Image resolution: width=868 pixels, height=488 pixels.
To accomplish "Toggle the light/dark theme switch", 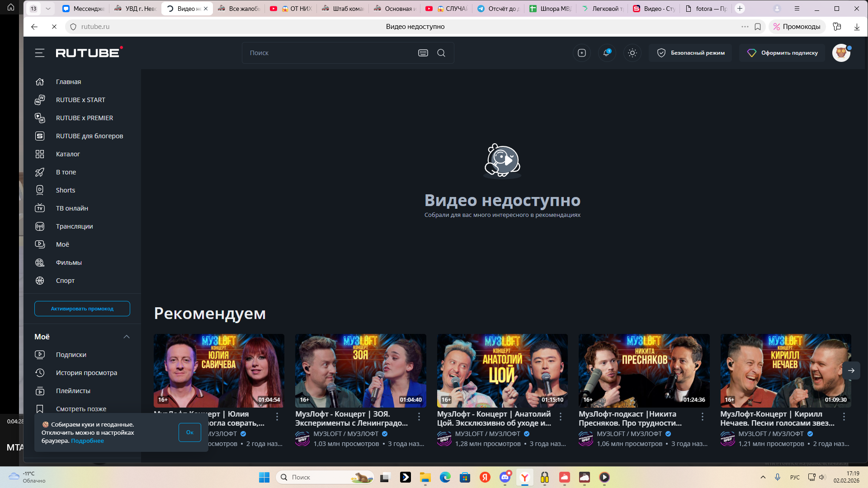I will point(632,53).
